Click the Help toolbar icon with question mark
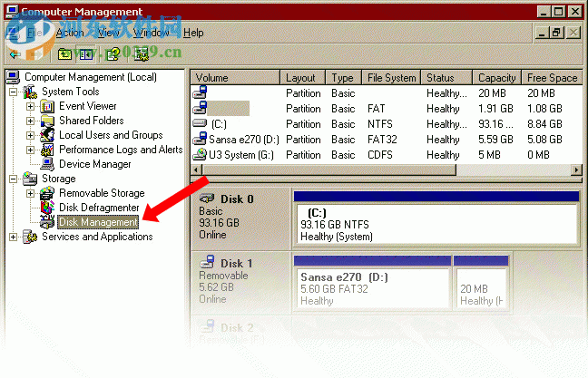Viewport: 588px width, 378px height. coord(113,54)
